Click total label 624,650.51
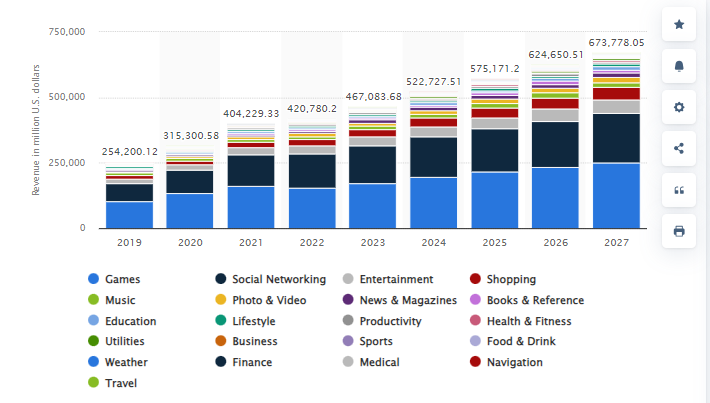This screenshot has width=710, height=403. pyautogui.click(x=556, y=55)
